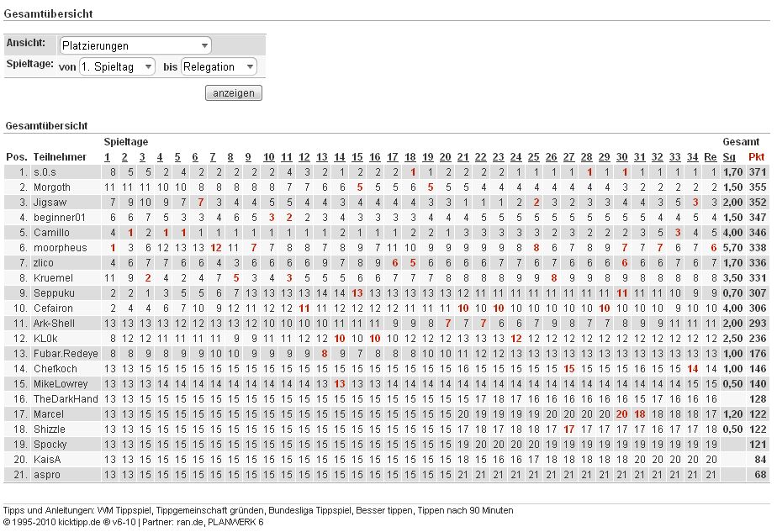Screen dimensions: 777x532
Task: Select participant aspro in the table
Action: [x=46, y=475]
